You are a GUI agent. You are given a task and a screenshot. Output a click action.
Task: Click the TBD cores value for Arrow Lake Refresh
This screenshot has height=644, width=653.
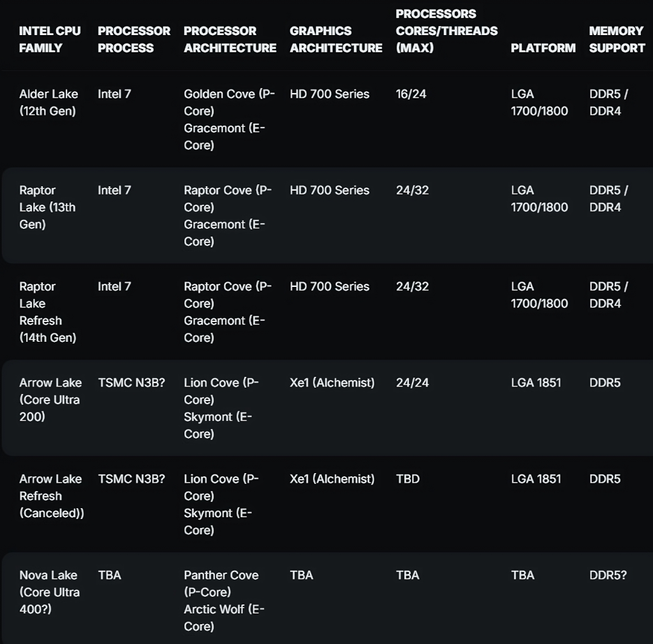click(407, 479)
